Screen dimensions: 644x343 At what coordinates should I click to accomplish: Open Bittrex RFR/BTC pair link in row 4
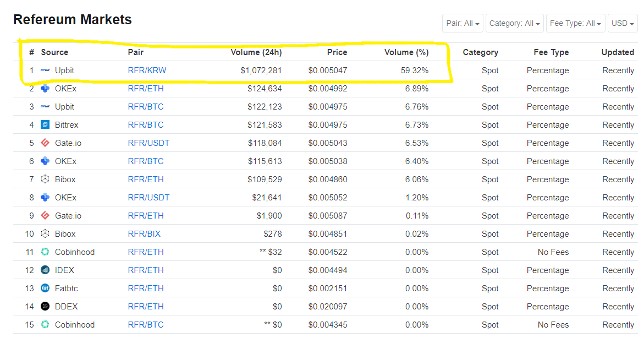pos(146,124)
